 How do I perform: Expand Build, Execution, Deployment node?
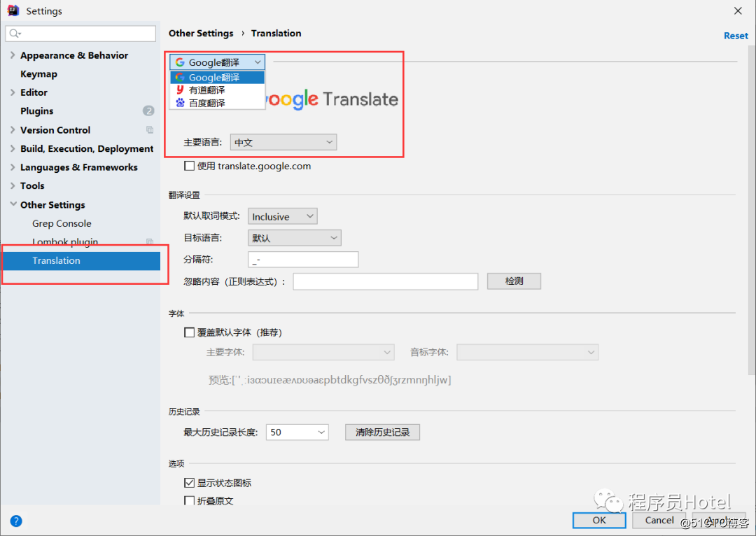(x=13, y=148)
